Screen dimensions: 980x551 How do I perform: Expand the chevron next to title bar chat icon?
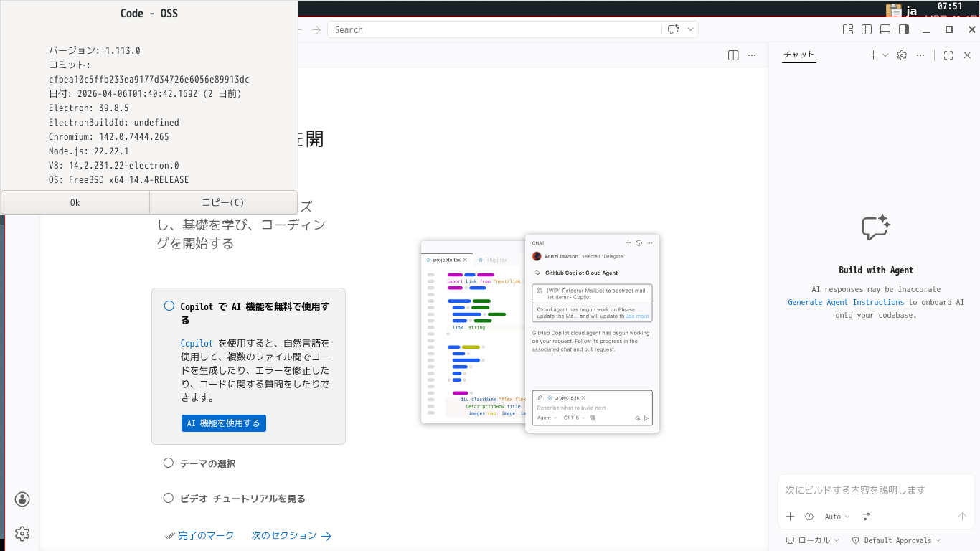tap(691, 29)
